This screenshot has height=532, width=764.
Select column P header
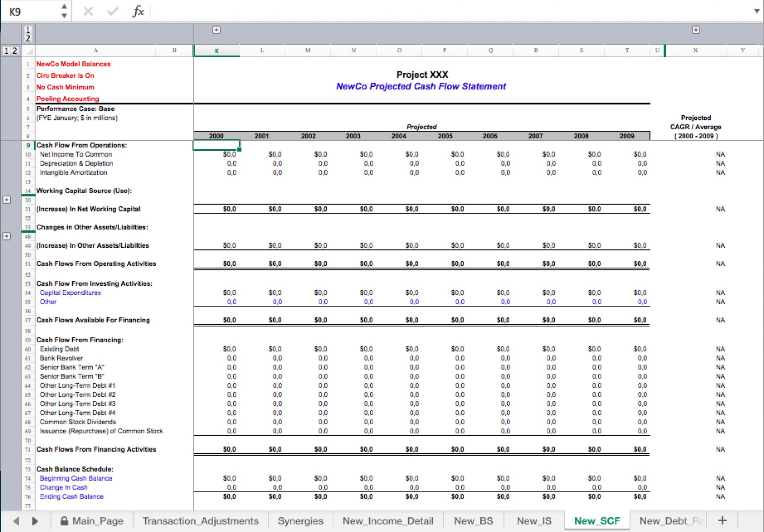click(444, 50)
